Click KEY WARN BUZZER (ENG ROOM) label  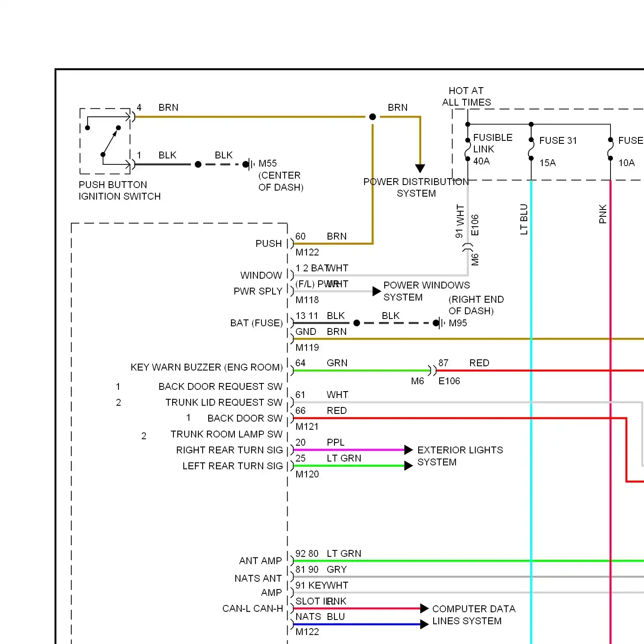coord(207,368)
